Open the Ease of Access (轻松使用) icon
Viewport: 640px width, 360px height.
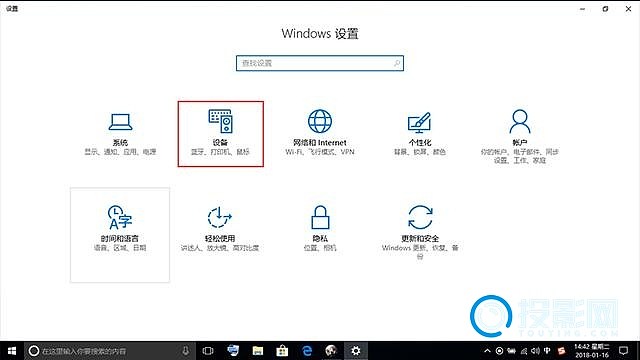point(220,217)
